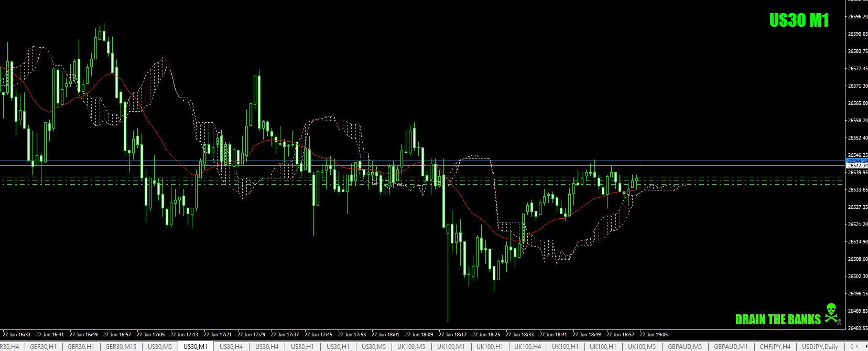
Task: Click the 26596.20 price axis value
Action: (x=858, y=17)
